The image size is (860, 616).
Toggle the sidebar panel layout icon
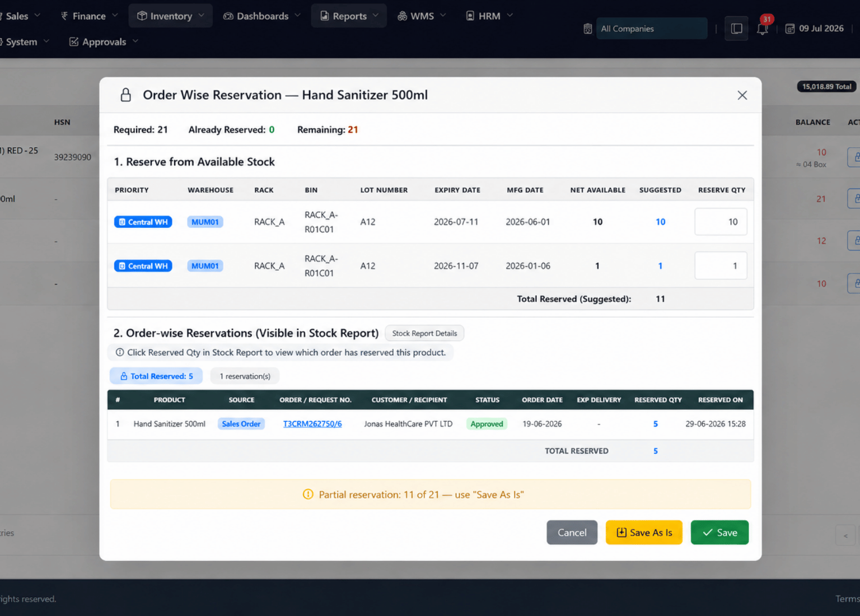(737, 29)
